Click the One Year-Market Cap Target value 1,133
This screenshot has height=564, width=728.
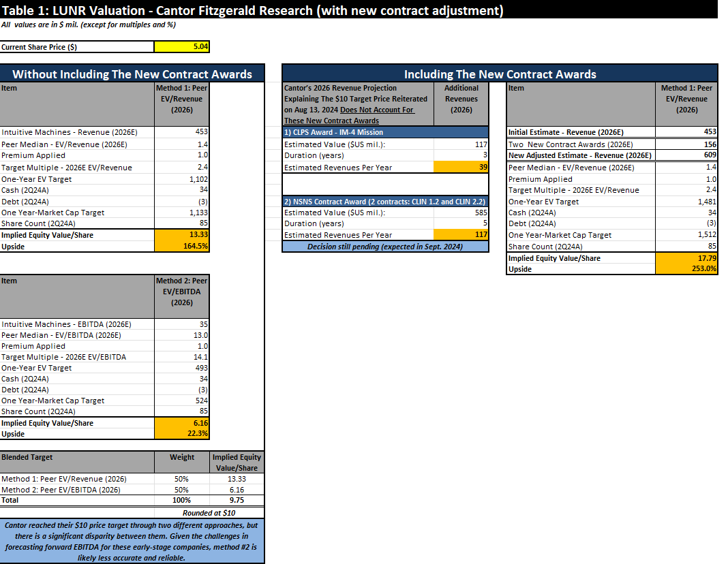[181, 213]
